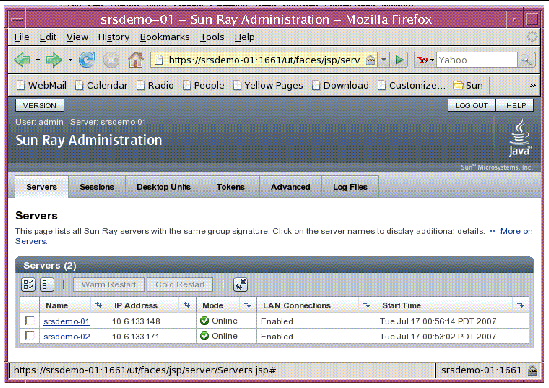
Task: Open the back button history dropdown
Action: click(37, 60)
